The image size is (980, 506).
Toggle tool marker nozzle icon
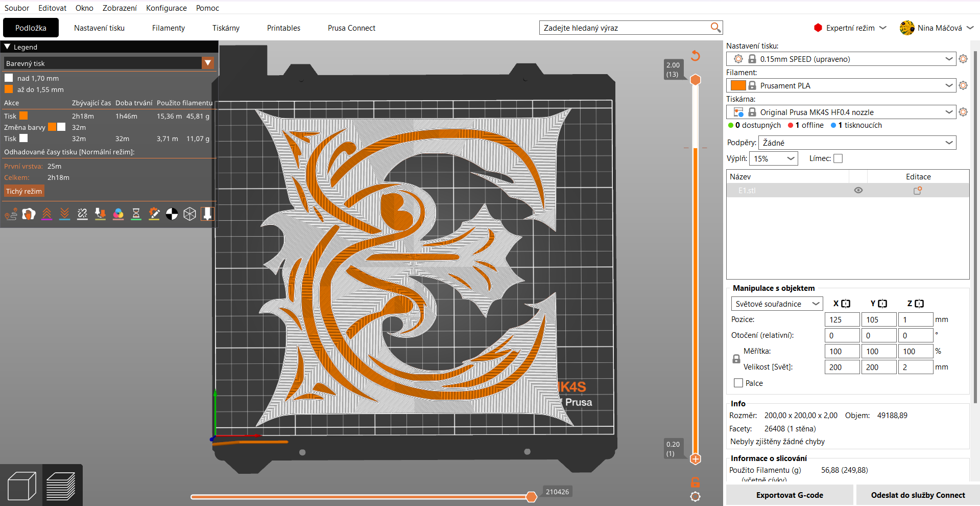pyautogui.click(x=207, y=214)
